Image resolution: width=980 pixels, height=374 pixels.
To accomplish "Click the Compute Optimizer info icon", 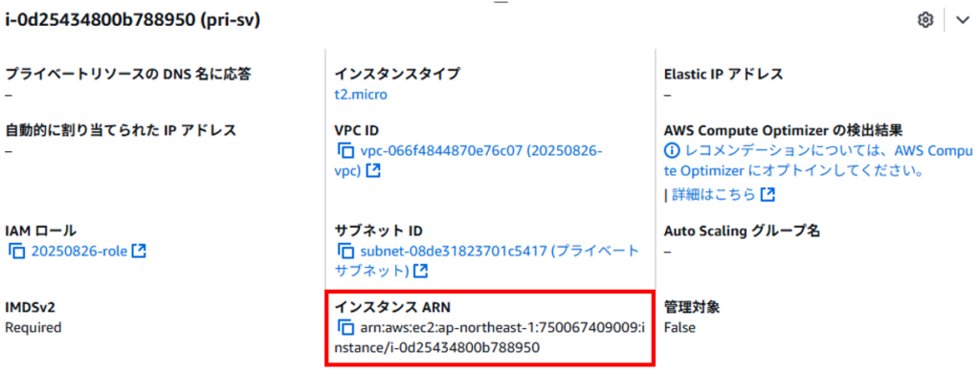I will (x=672, y=150).
